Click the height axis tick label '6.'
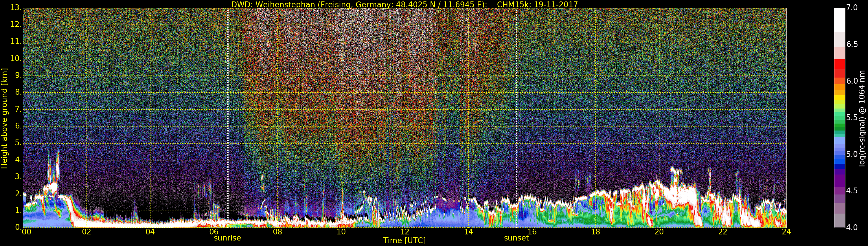Viewport: 868px width, 246px height. click(x=18, y=126)
